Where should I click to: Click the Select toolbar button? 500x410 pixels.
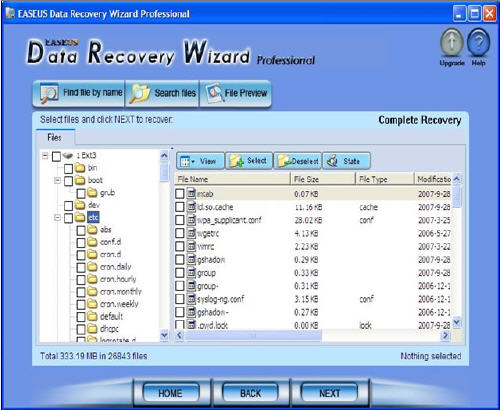[x=249, y=161]
